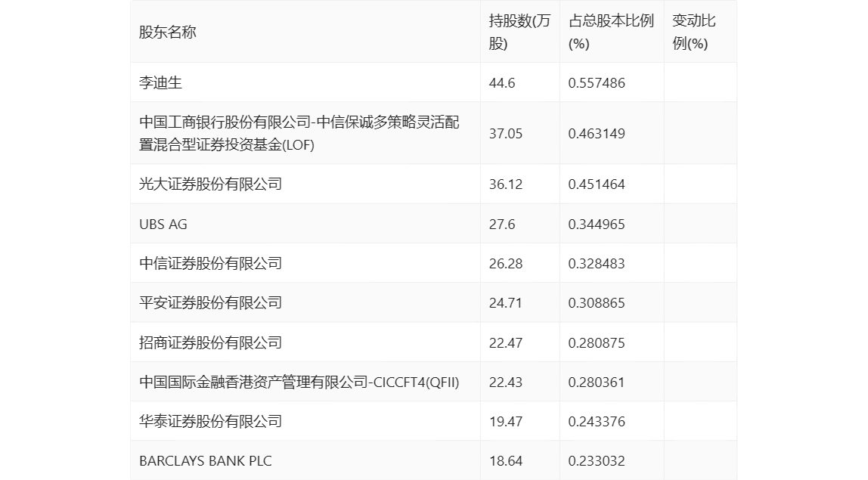Select the ratio 0.451464
The image size is (868, 480).
(597, 184)
